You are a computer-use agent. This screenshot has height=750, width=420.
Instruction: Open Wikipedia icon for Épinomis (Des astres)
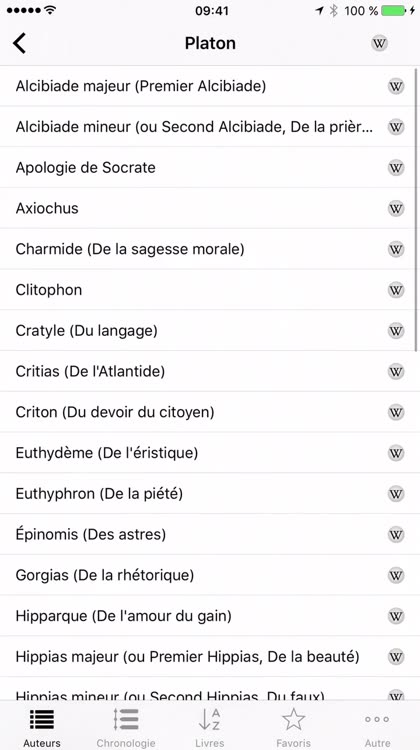coord(396,534)
